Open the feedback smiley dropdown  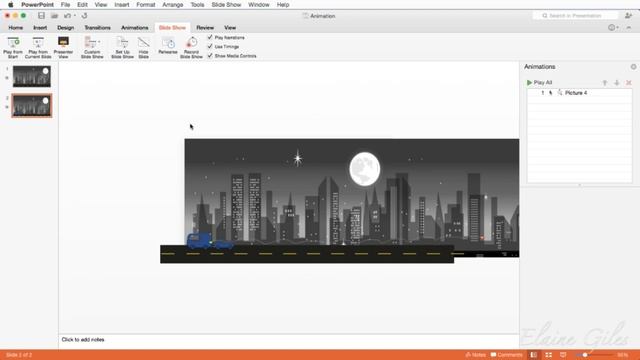(x=613, y=28)
